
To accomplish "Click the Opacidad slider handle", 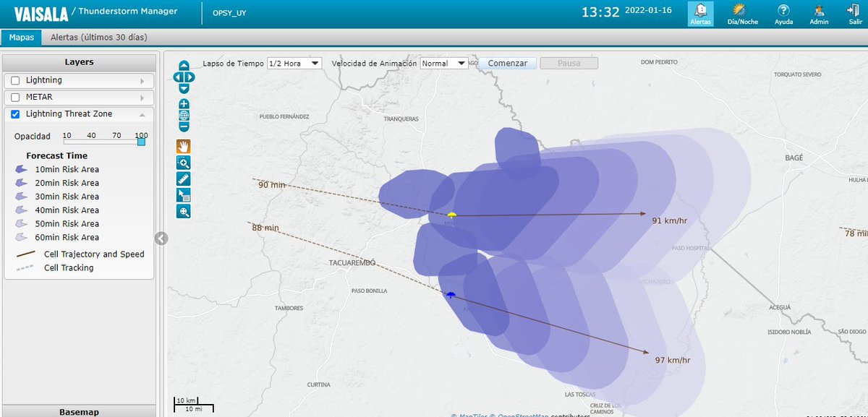I will tap(141, 142).
